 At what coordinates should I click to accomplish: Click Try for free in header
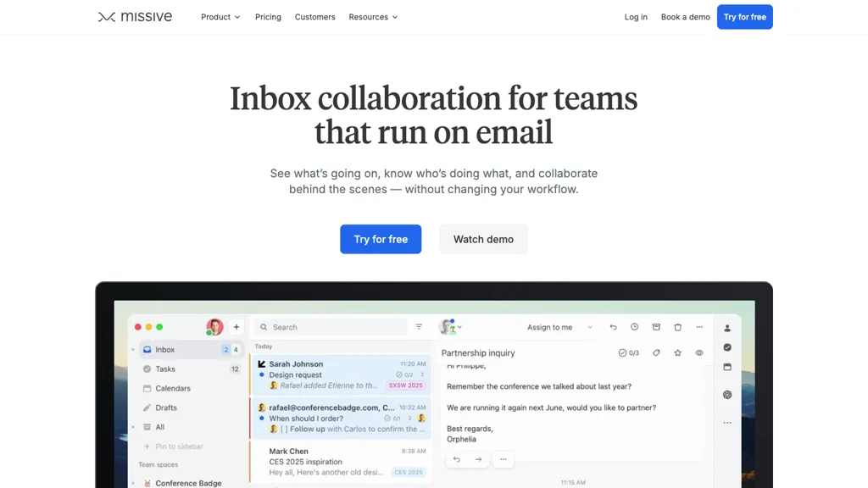(744, 17)
